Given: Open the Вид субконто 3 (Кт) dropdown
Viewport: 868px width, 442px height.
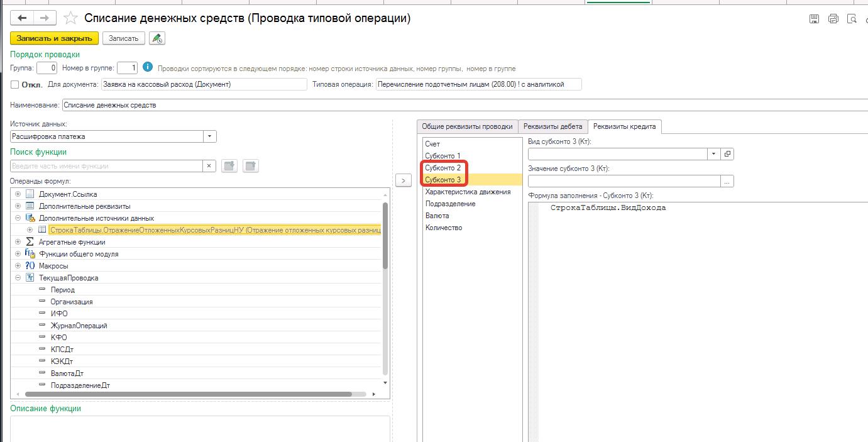Looking at the screenshot, I should (x=713, y=153).
